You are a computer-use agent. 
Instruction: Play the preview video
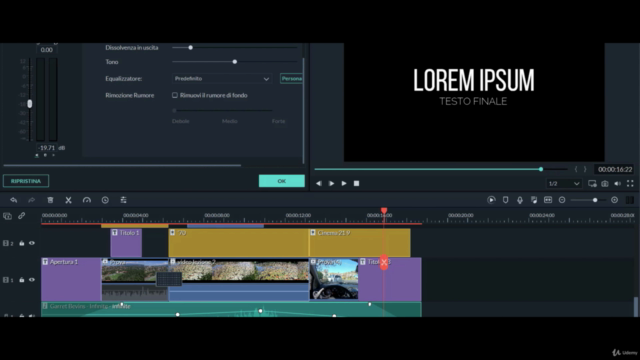coord(344,184)
